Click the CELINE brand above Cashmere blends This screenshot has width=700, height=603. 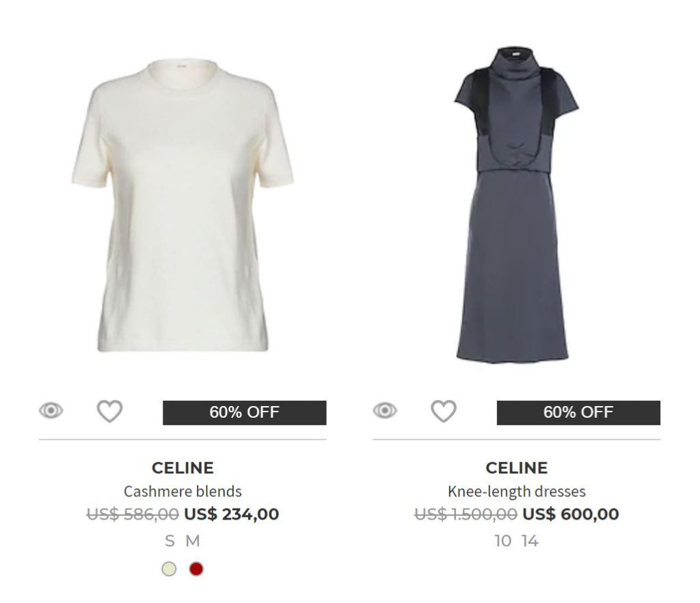click(x=183, y=468)
